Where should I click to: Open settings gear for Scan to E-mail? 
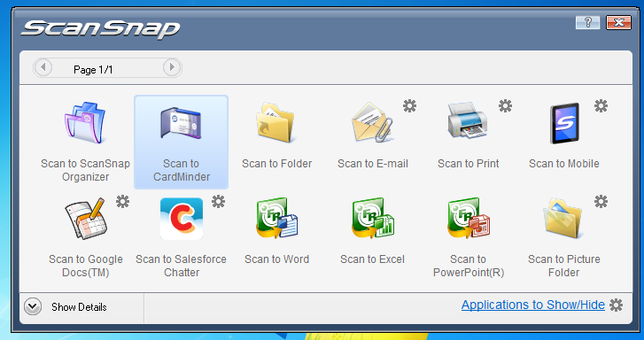point(409,106)
